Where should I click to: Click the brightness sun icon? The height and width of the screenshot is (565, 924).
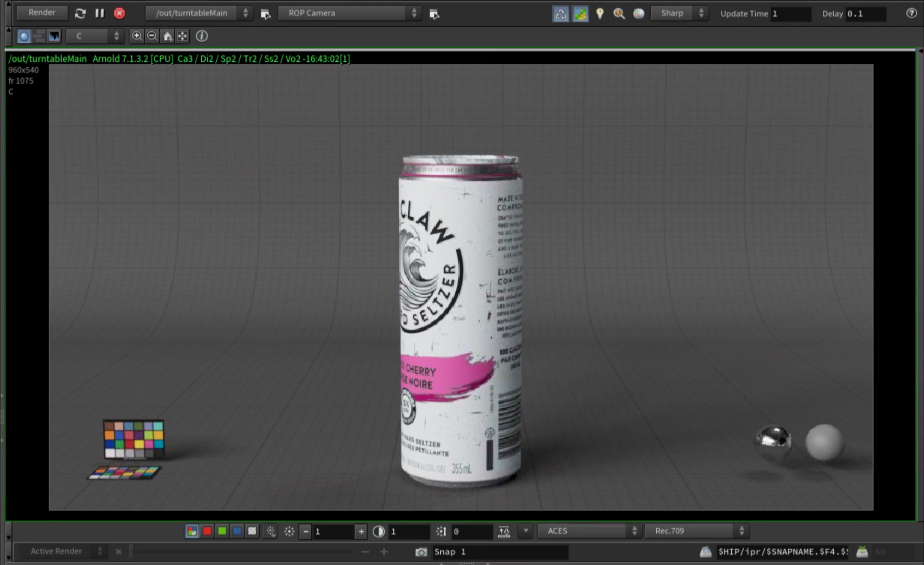coord(289,531)
